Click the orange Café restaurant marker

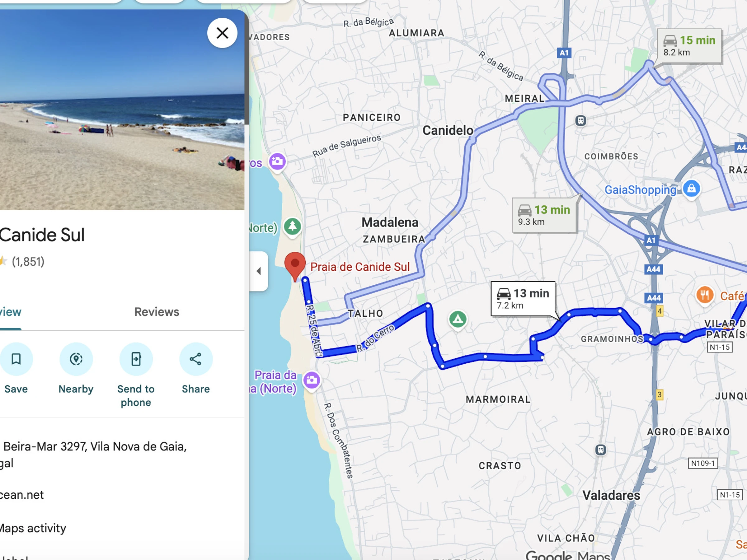click(x=704, y=295)
